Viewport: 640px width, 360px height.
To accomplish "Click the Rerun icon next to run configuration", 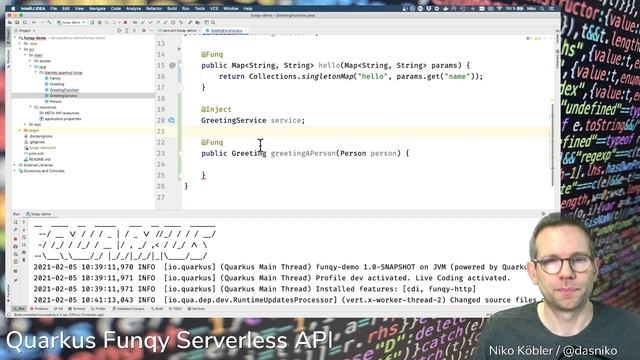I will click(x=92, y=22).
